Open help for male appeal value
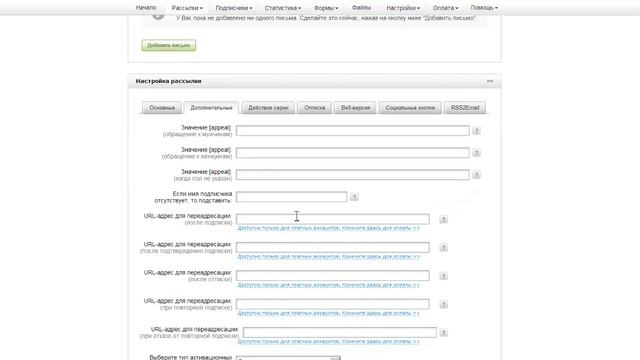640x360 pixels. pos(476,131)
